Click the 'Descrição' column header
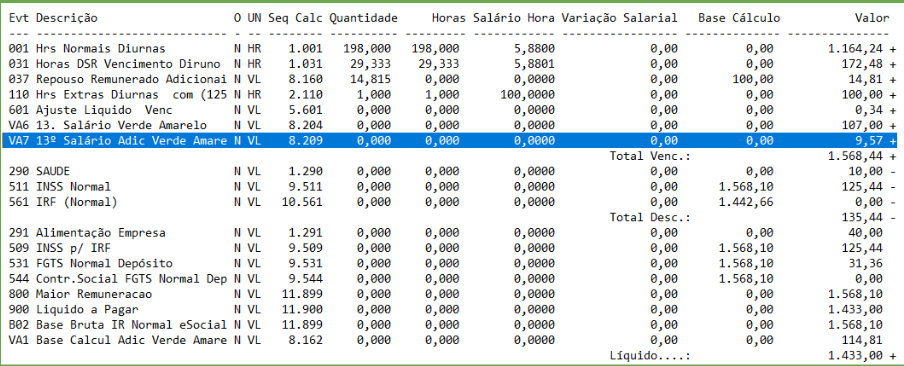The width and height of the screenshot is (904, 366). (x=67, y=18)
